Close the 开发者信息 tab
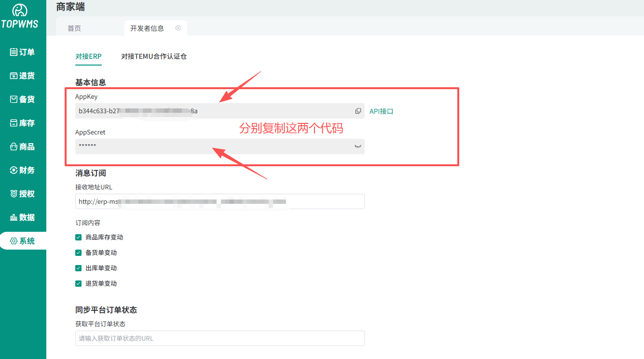This screenshot has height=359, width=644. 178,28
